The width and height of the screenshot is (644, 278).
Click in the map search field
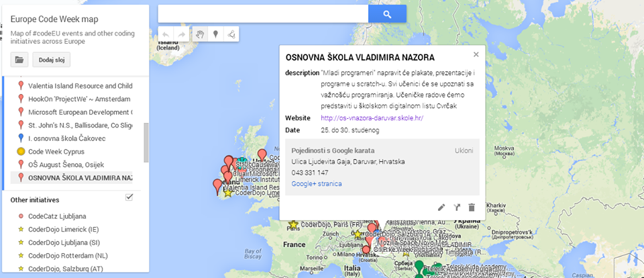[263, 14]
